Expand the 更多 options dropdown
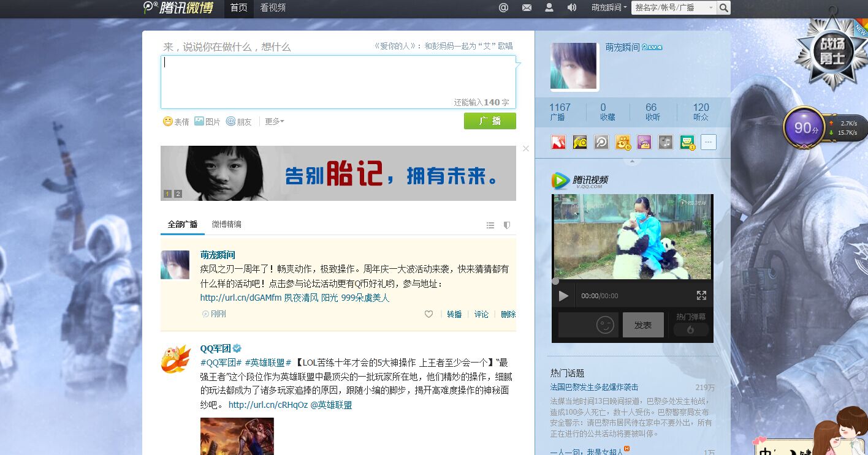This screenshot has height=455, width=868. coord(274,121)
